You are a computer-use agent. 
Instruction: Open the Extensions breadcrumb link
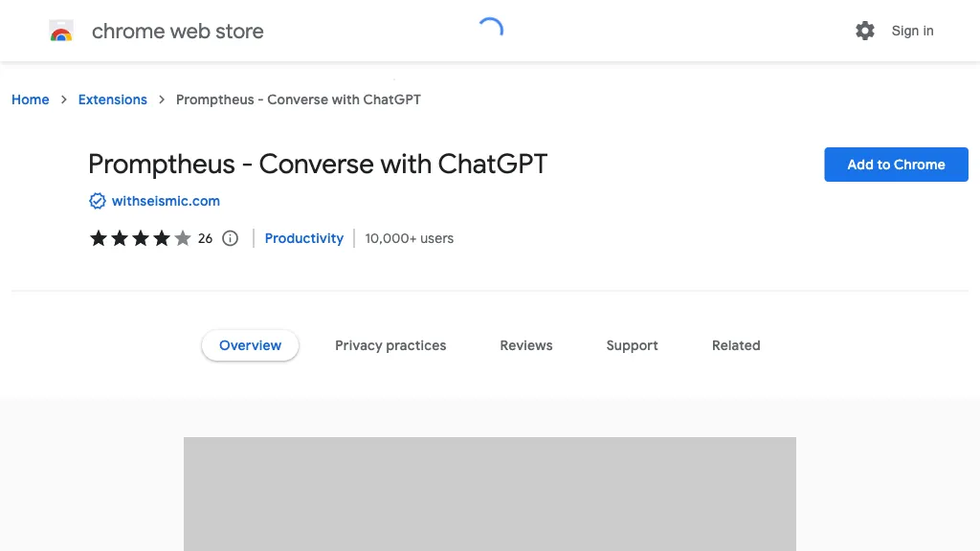pyautogui.click(x=113, y=99)
